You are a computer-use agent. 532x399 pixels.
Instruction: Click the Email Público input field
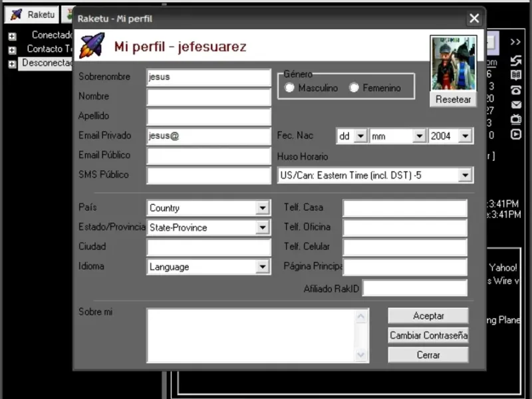[209, 156]
